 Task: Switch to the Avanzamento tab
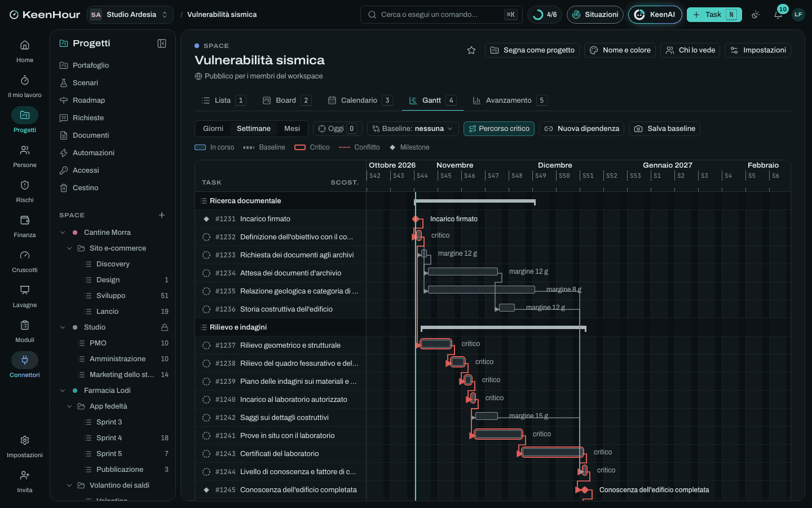509,100
